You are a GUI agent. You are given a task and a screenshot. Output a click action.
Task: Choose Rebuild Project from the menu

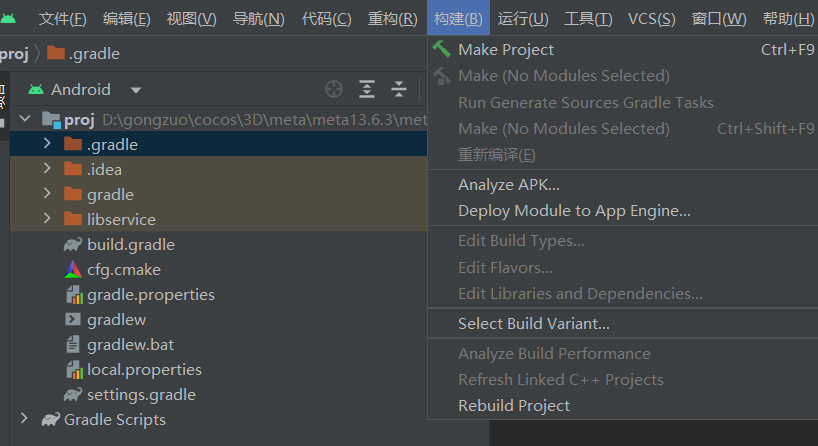pyautogui.click(x=514, y=405)
